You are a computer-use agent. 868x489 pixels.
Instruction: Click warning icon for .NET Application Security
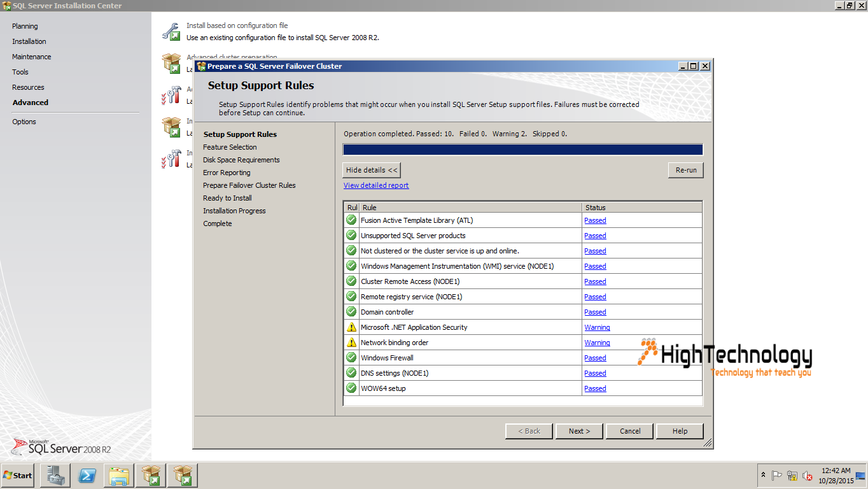351,327
